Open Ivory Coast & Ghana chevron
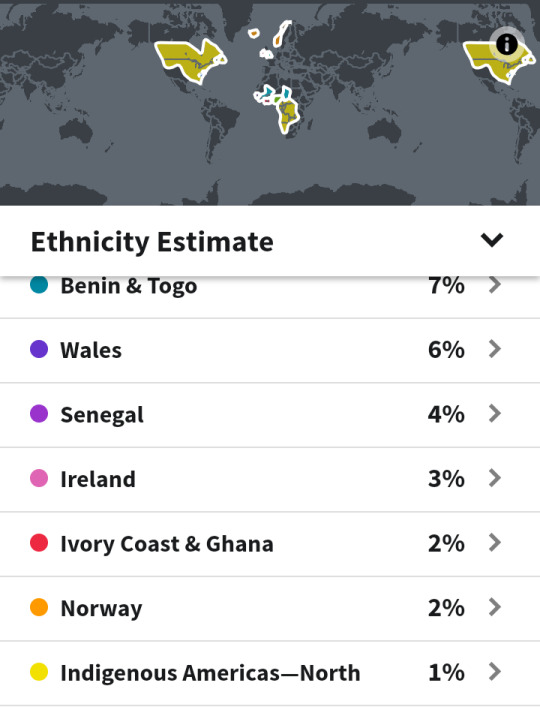Image resolution: width=540 pixels, height=719 pixels. [x=495, y=543]
